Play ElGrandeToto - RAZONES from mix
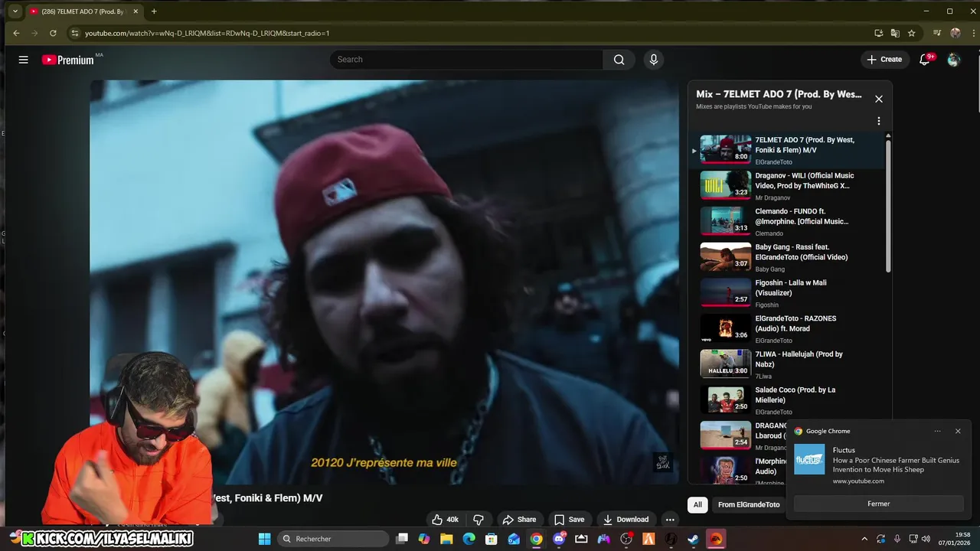This screenshot has width=980, height=551. pos(789,328)
